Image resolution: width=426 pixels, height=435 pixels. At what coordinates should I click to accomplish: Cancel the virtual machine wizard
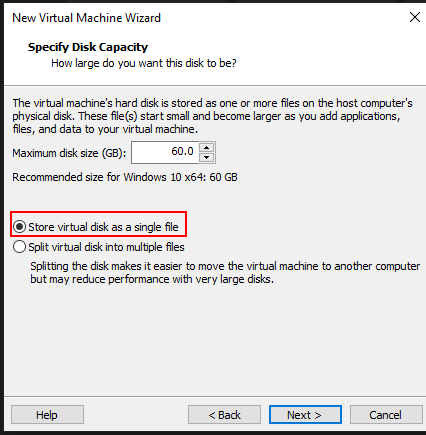point(386,415)
